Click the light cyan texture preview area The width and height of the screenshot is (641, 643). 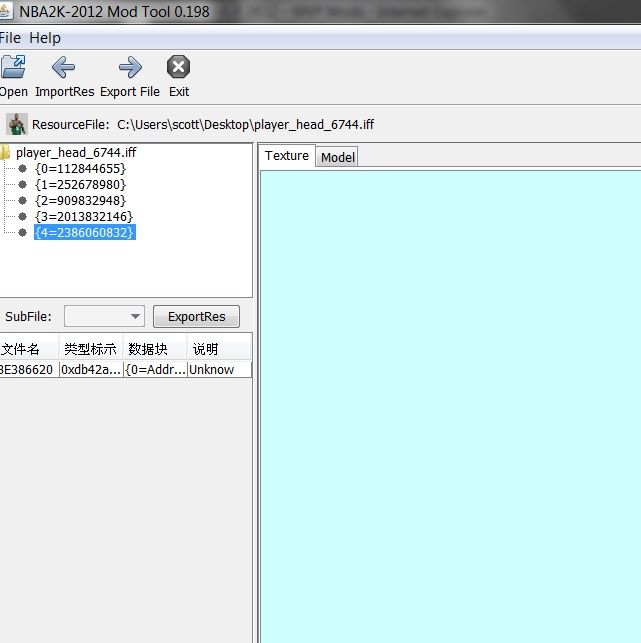click(450, 407)
